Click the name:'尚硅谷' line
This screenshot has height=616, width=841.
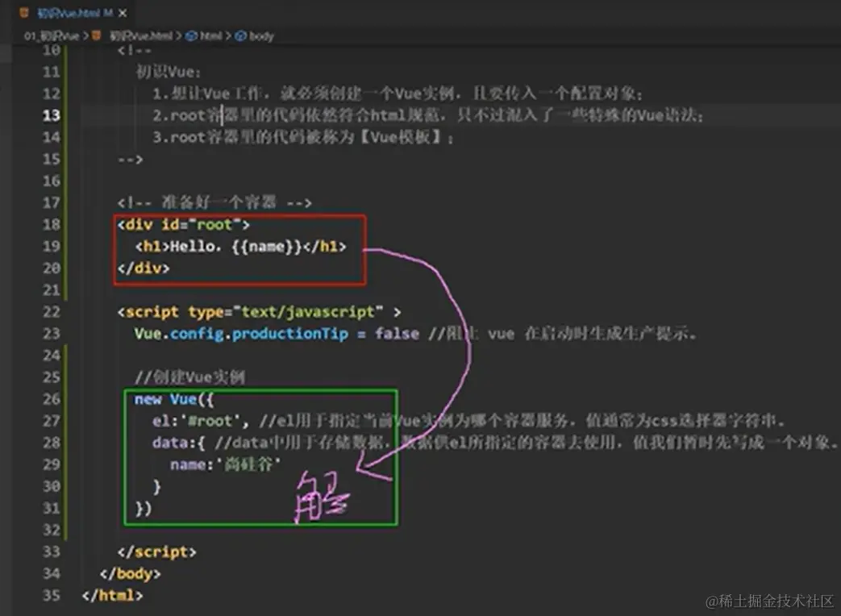tap(225, 464)
